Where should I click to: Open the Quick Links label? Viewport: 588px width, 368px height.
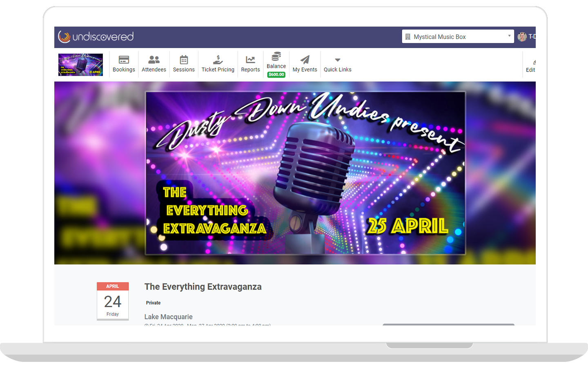(338, 70)
